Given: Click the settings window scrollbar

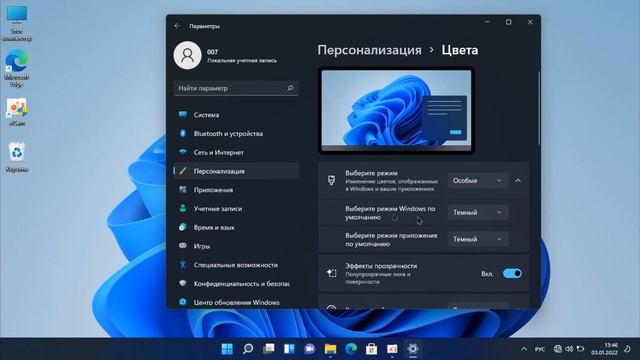Looking at the screenshot, I should point(539,108).
